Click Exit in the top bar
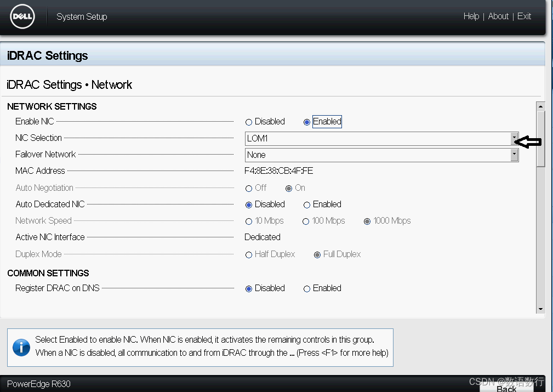 524,16
